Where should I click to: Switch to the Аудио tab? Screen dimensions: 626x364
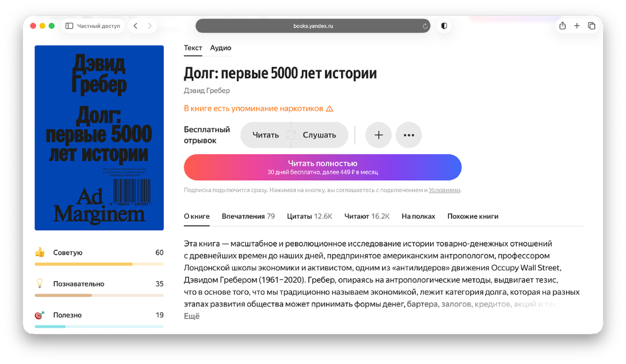pos(221,47)
